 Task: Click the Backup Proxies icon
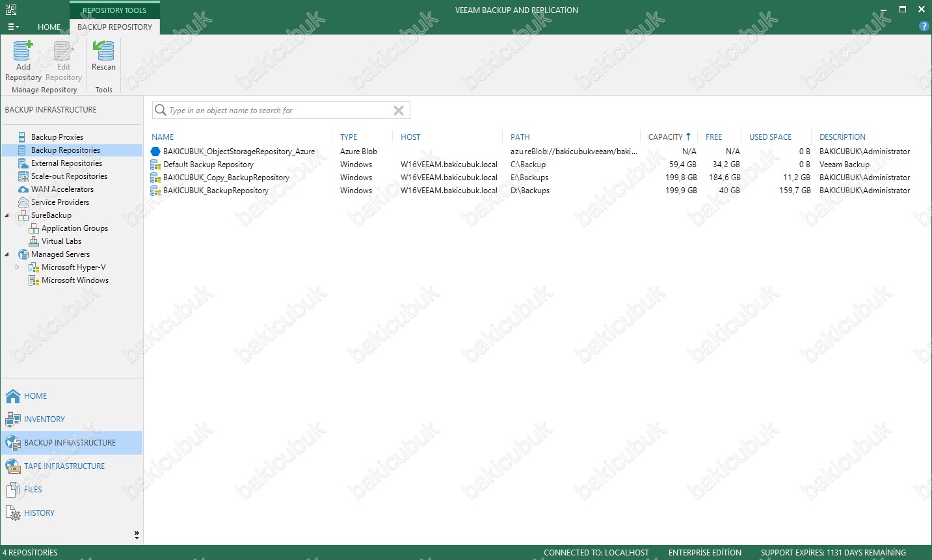[x=23, y=137]
